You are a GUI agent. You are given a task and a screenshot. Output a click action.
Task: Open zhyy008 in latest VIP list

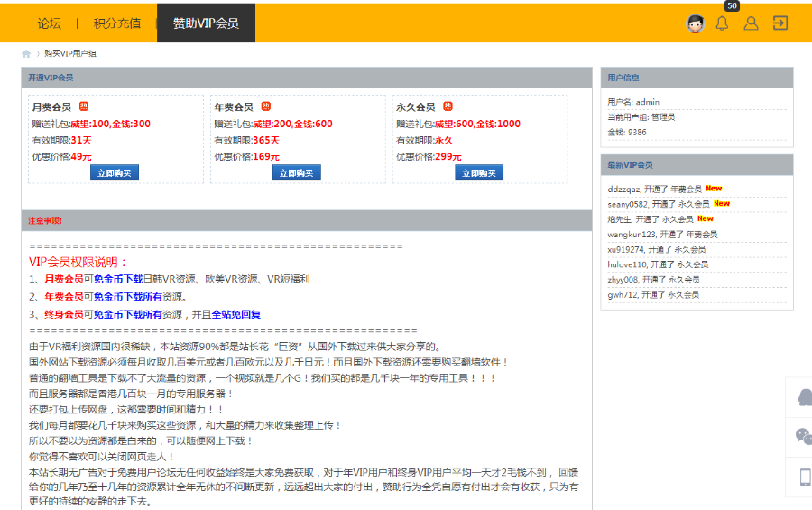[623, 279]
